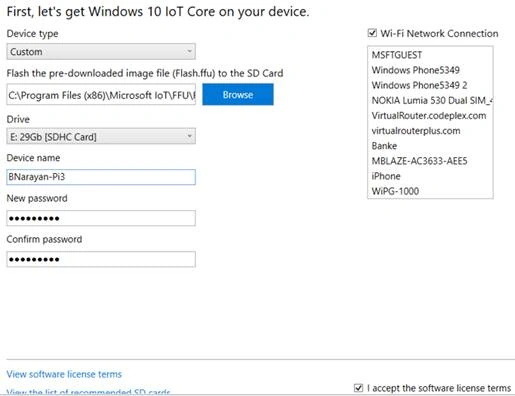
Task: Open View software license terms link
Action: tap(64, 374)
